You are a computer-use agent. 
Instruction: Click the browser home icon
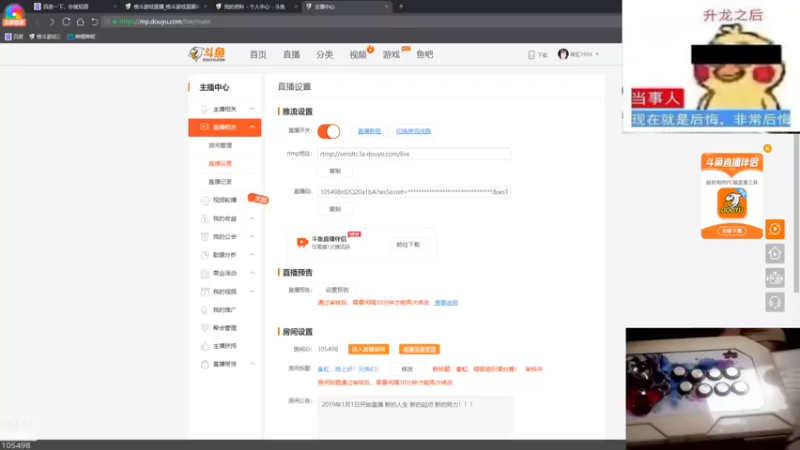point(80,22)
